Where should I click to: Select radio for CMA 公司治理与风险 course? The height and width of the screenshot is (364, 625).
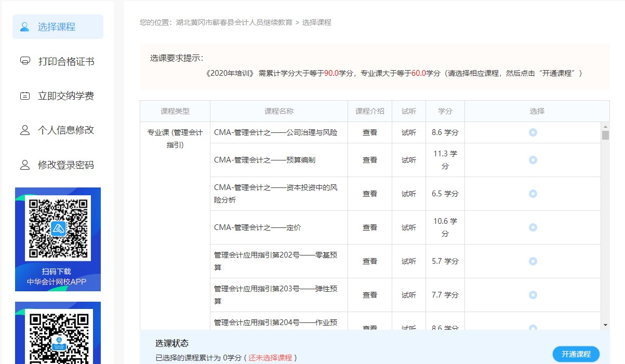533,132
